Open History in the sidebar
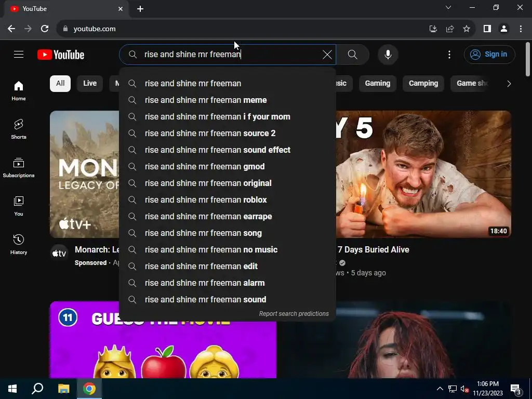The image size is (532, 399). click(x=19, y=244)
